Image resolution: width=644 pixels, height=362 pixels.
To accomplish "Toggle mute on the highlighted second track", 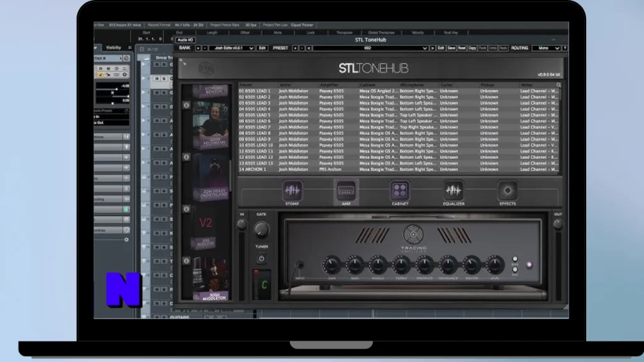I will [x=157, y=79].
